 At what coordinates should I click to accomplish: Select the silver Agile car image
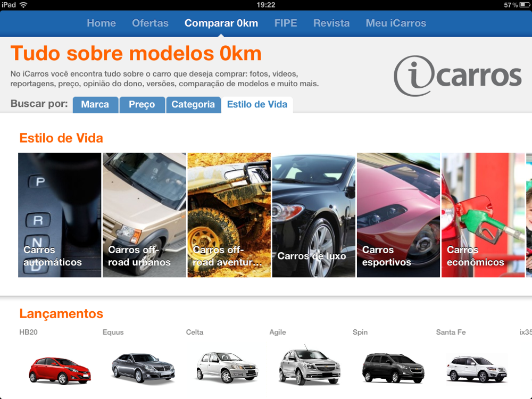pos(310,366)
